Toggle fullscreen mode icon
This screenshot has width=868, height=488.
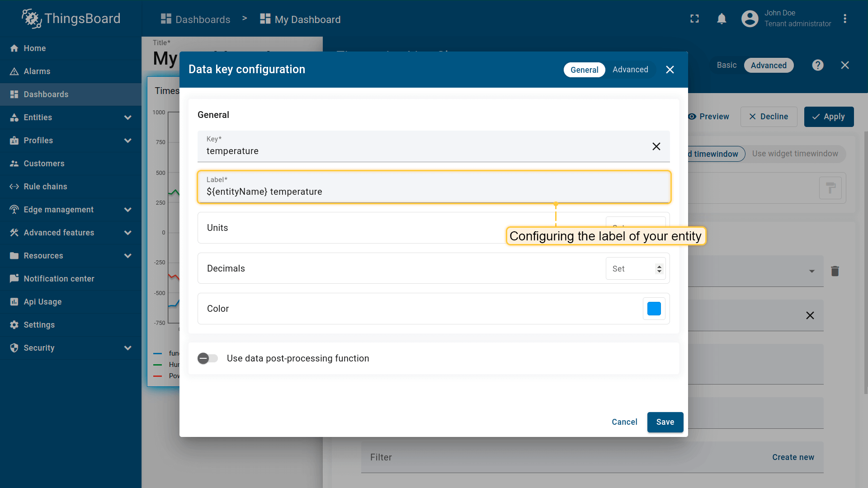tap(694, 19)
